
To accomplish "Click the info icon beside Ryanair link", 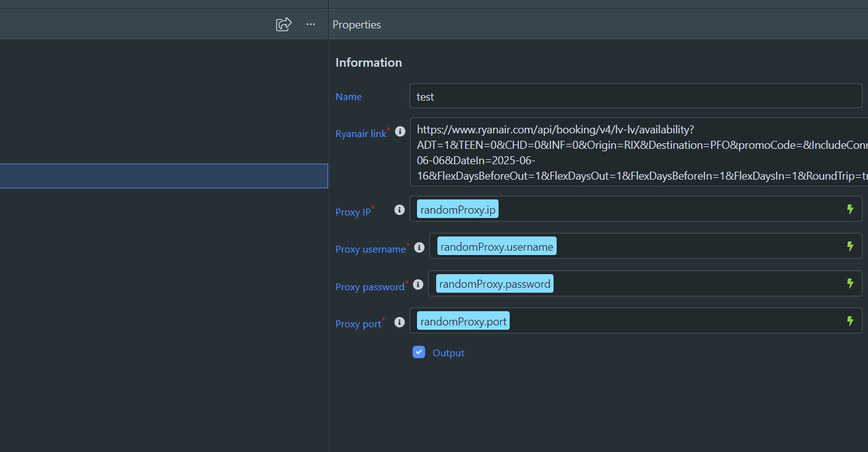I will click(400, 131).
